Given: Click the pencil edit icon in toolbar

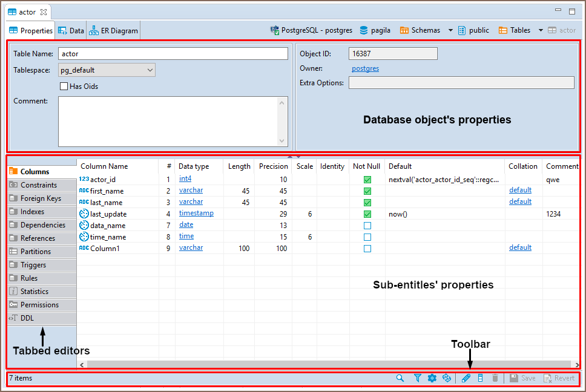Looking at the screenshot, I should (x=466, y=378).
